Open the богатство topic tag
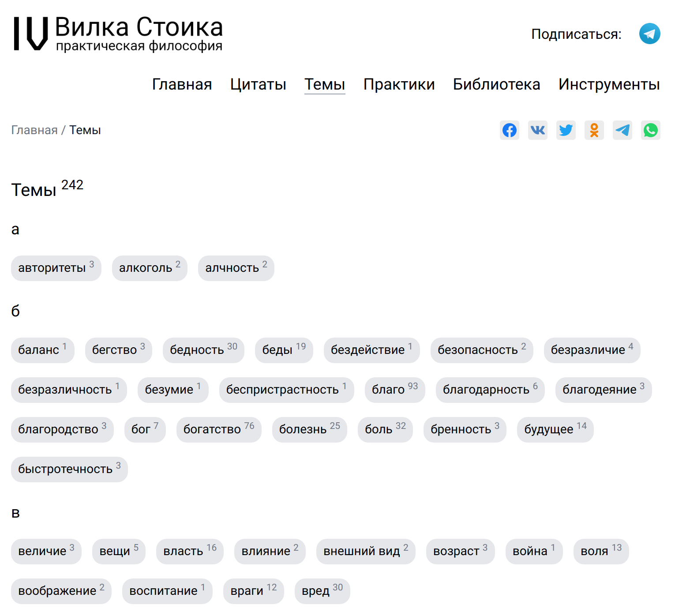This screenshot has height=616, width=675. (218, 429)
